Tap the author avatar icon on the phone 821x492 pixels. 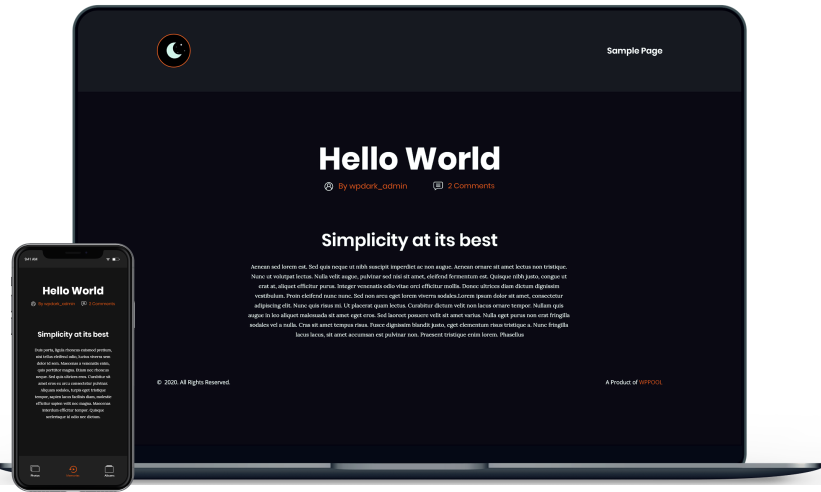[34, 303]
